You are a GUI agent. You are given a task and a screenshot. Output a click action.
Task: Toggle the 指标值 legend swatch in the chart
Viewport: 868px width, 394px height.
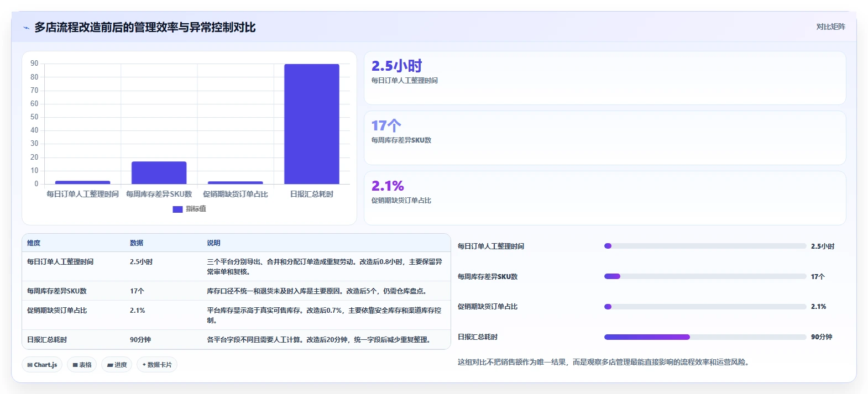[x=177, y=209]
